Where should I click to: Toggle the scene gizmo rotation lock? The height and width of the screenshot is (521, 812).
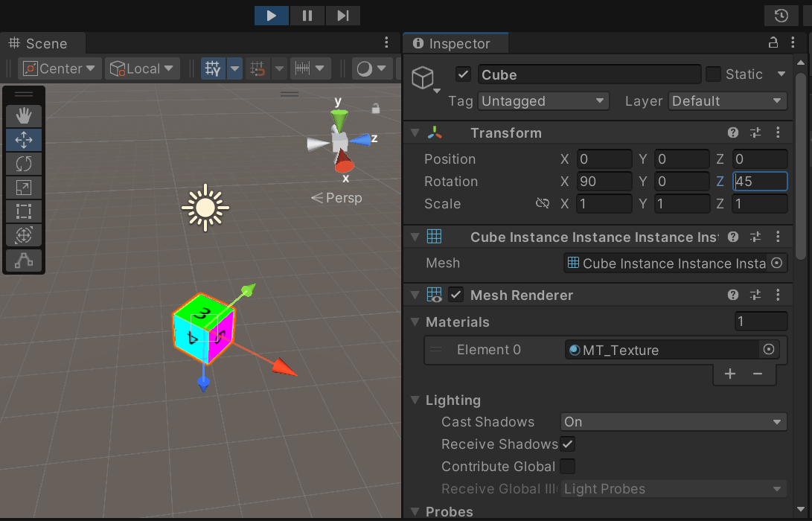pos(375,108)
